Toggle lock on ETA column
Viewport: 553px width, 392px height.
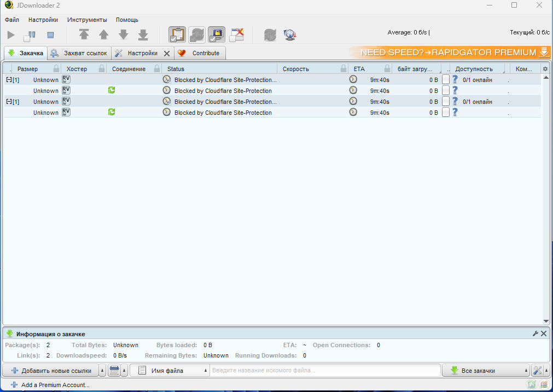tap(387, 69)
